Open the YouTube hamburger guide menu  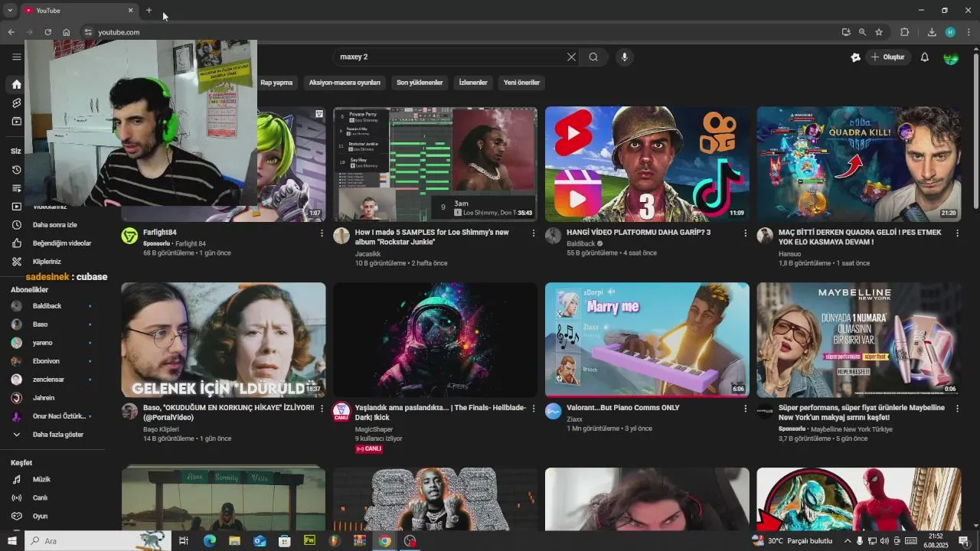point(16,57)
